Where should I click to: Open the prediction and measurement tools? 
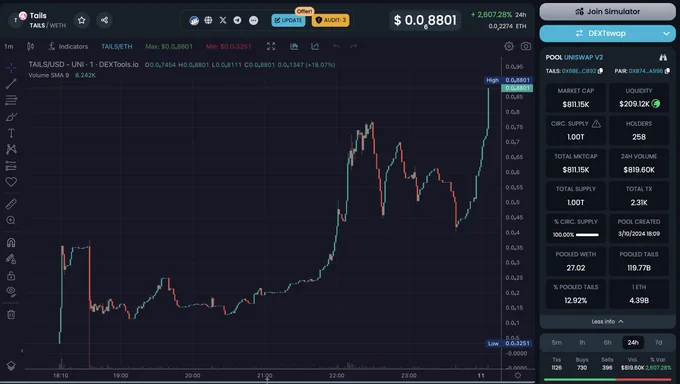[11, 166]
